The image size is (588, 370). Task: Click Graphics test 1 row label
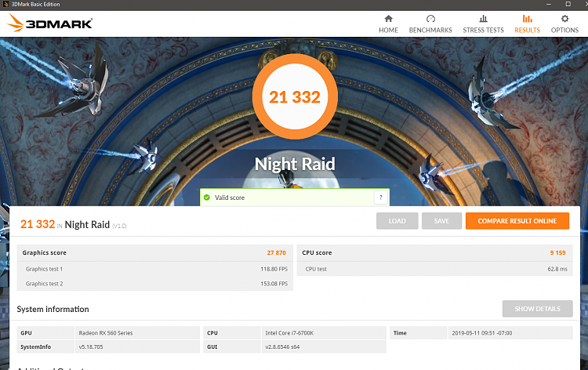44,269
